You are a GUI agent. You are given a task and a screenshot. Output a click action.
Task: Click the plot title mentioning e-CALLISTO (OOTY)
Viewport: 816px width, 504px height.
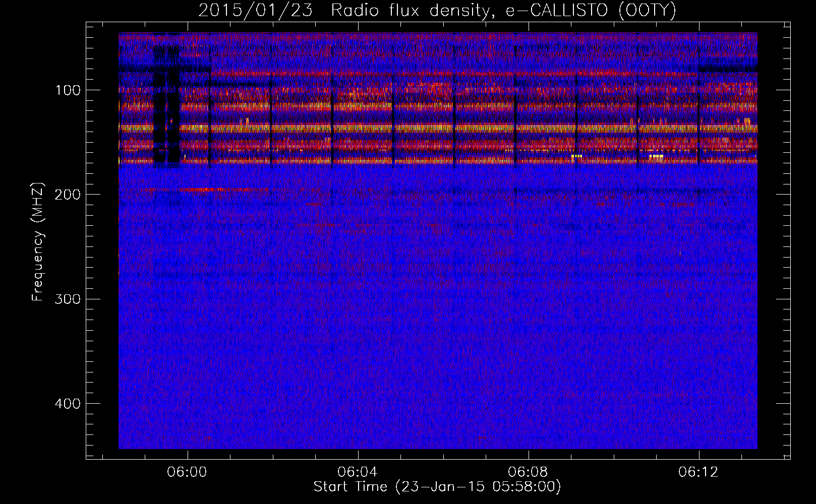(x=437, y=10)
